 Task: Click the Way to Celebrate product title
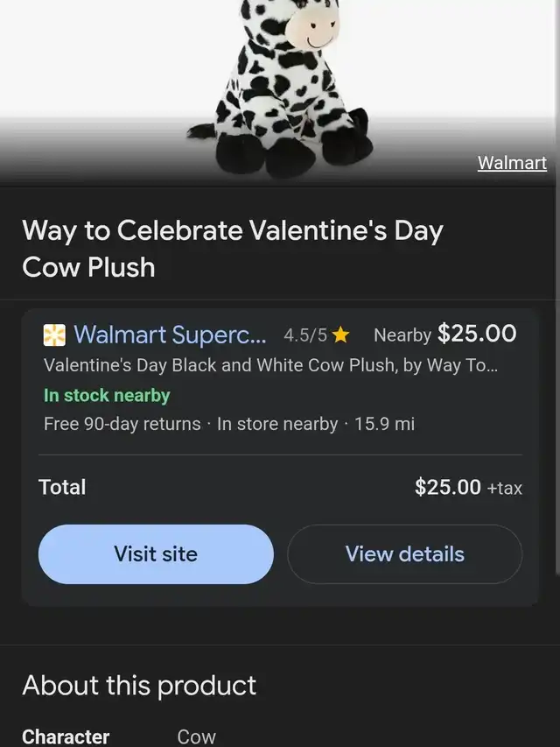point(233,248)
